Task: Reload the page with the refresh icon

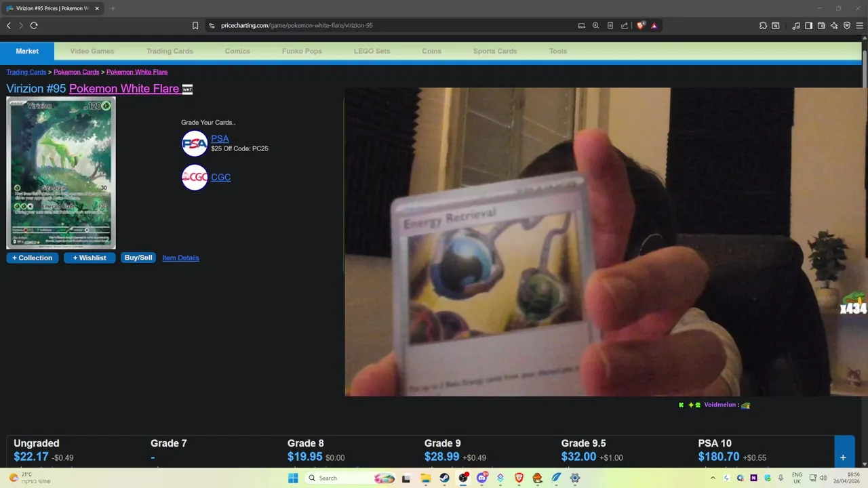Action: (34, 26)
